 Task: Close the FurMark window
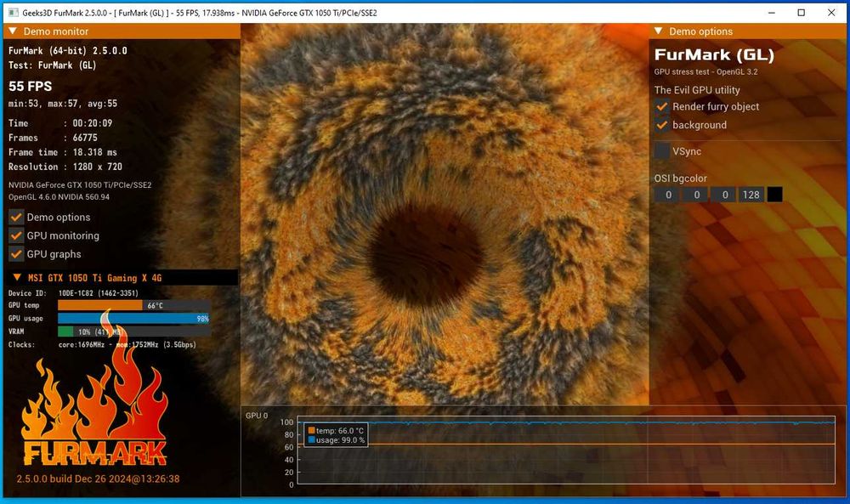coord(831,13)
